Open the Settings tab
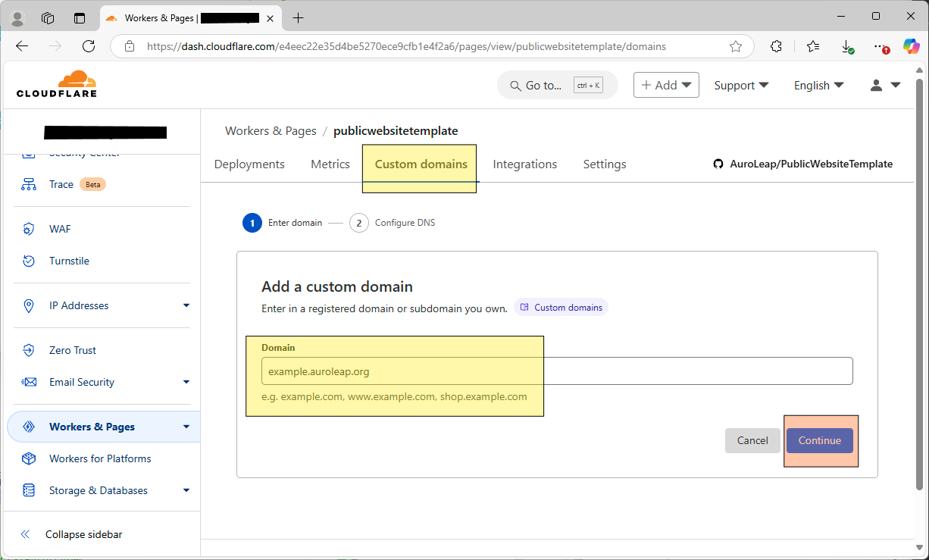929x560 pixels. (605, 164)
